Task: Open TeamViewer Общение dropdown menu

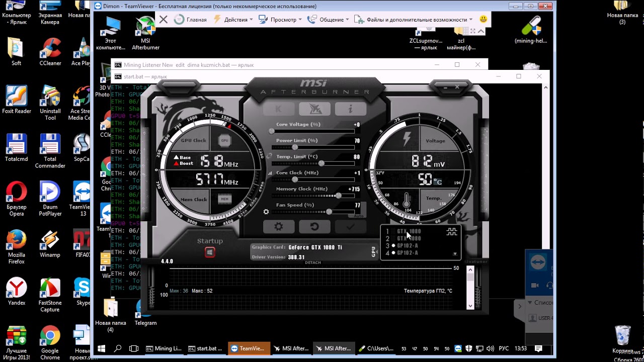Action: click(x=329, y=20)
